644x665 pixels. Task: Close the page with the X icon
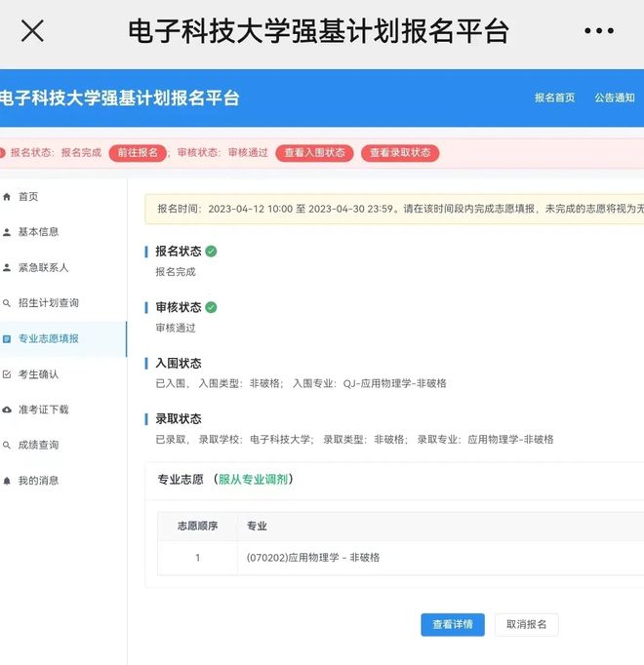[x=32, y=31]
